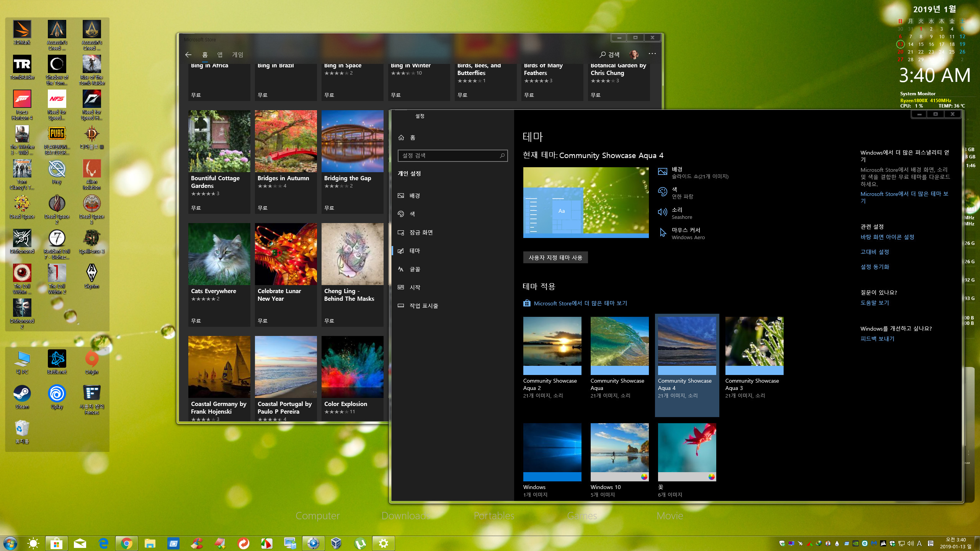Open 바탕 화면 아이콘 설정 link
Screen dimensions: 980x551
pyautogui.click(x=887, y=237)
